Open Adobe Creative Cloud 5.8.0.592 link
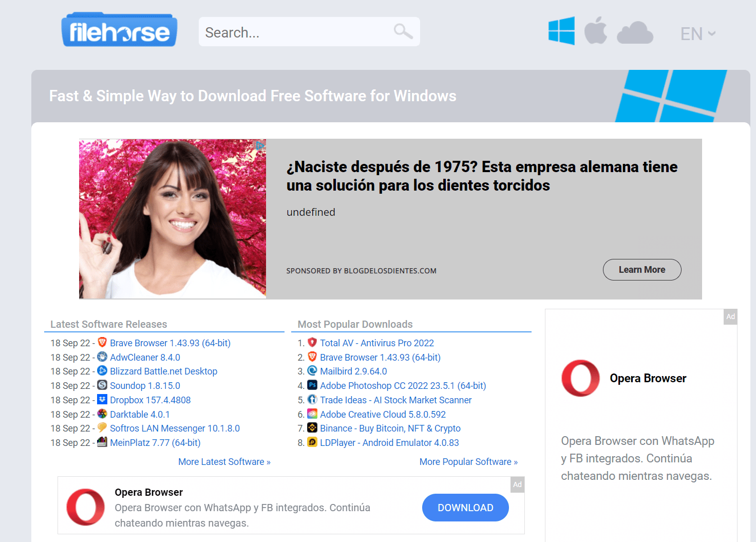 click(x=383, y=415)
